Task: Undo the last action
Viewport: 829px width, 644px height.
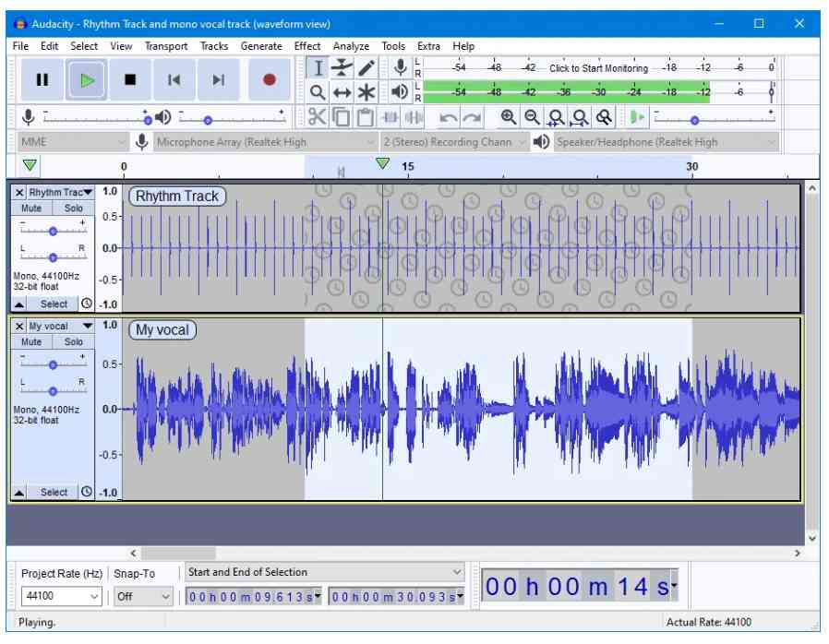Action: tap(448, 117)
